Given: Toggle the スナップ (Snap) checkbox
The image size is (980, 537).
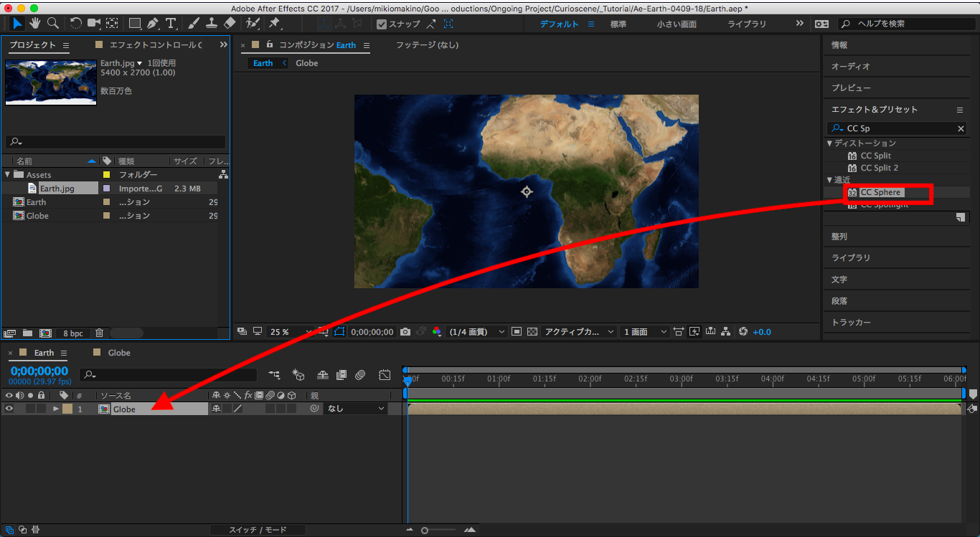Looking at the screenshot, I should (382, 24).
